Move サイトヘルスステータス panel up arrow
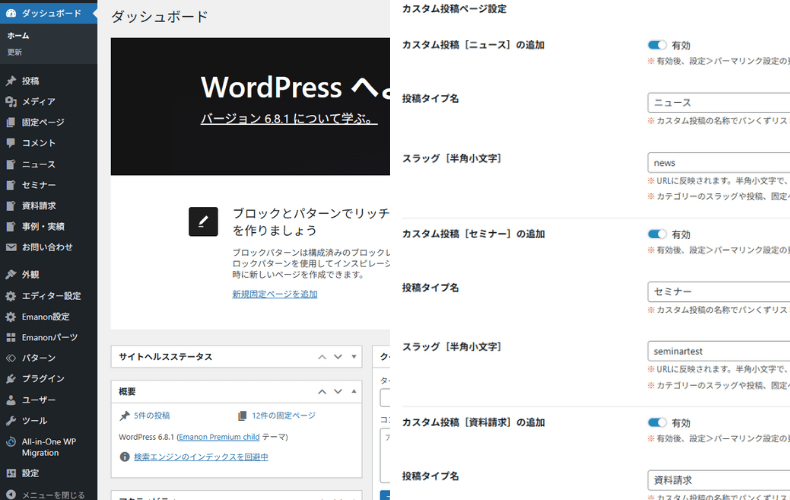The width and height of the screenshot is (790, 500). [322, 356]
